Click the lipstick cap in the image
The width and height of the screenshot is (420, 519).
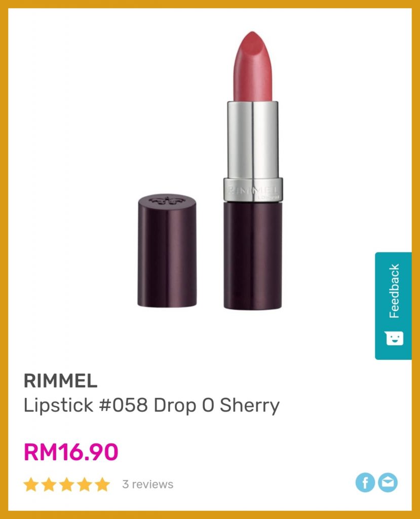pyautogui.click(x=167, y=250)
